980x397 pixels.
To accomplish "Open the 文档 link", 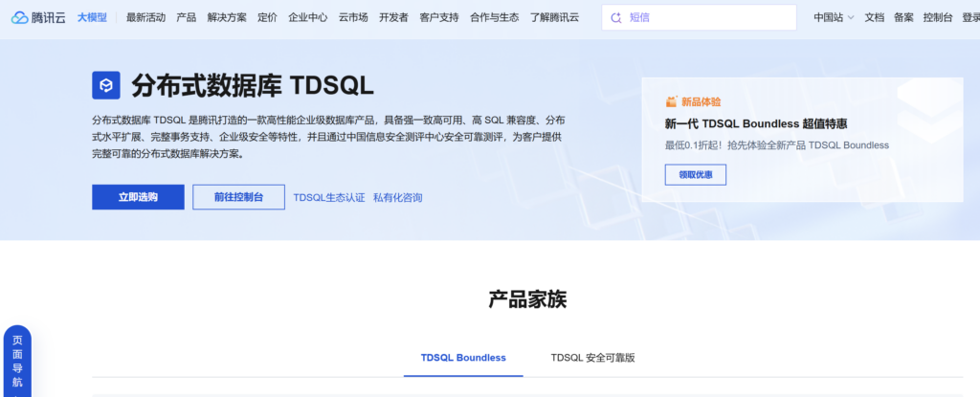I will click(x=875, y=17).
